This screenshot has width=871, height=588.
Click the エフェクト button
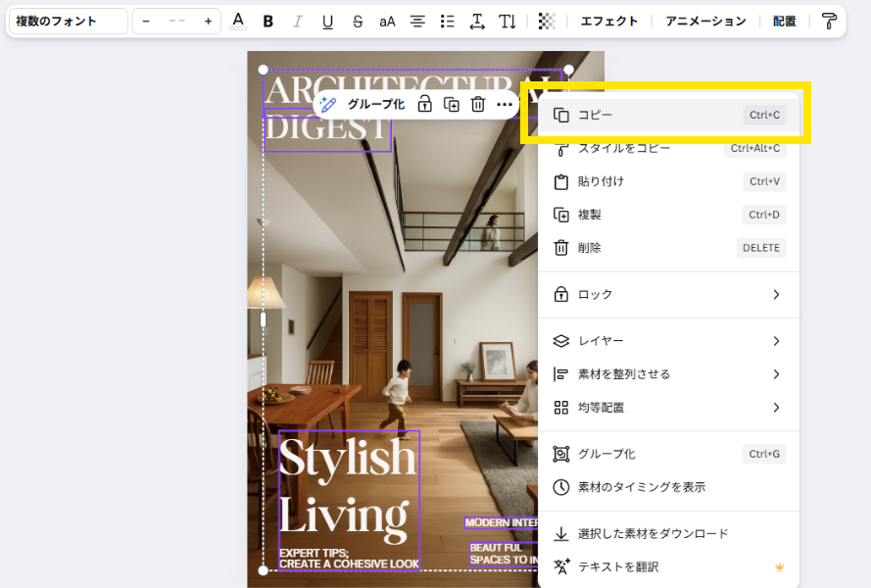608,22
